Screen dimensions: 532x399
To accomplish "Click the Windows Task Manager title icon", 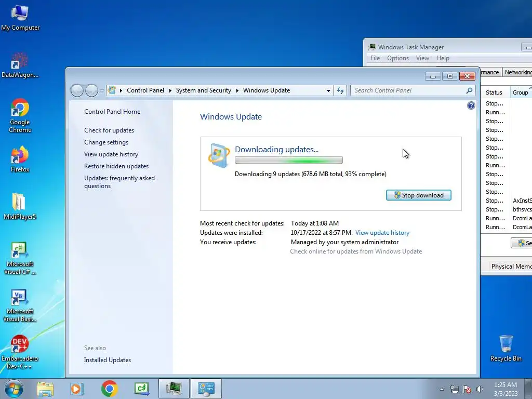I will (372, 47).
